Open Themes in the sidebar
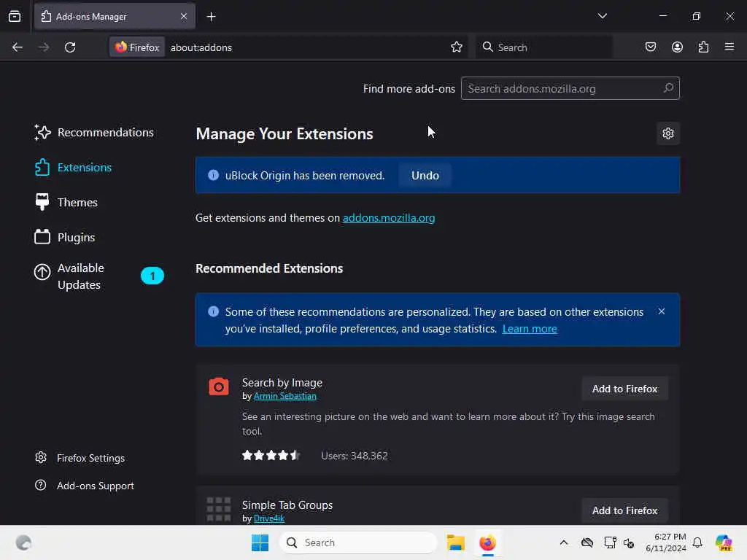 pyautogui.click(x=66, y=203)
